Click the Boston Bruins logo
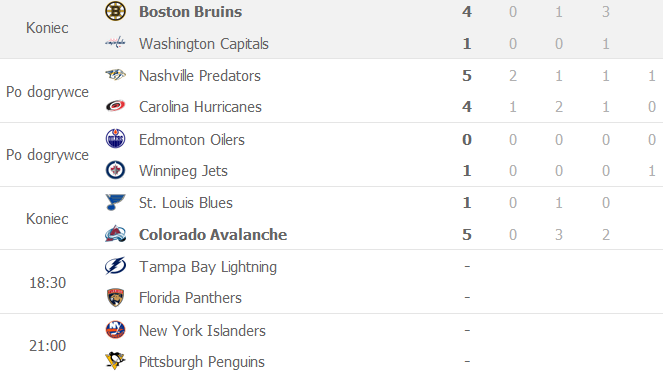This screenshot has height=376, width=663. tap(115, 11)
